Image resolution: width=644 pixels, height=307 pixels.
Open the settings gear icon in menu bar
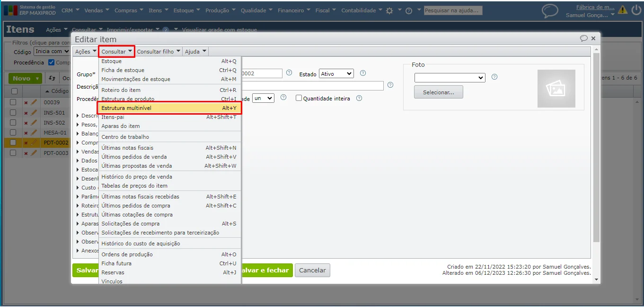[x=389, y=10]
